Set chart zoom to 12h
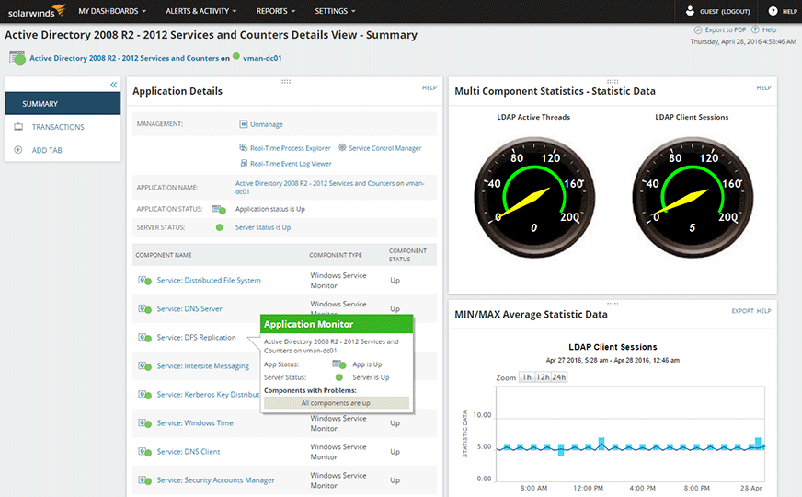Screen dimensions: 802x497 click(543, 377)
